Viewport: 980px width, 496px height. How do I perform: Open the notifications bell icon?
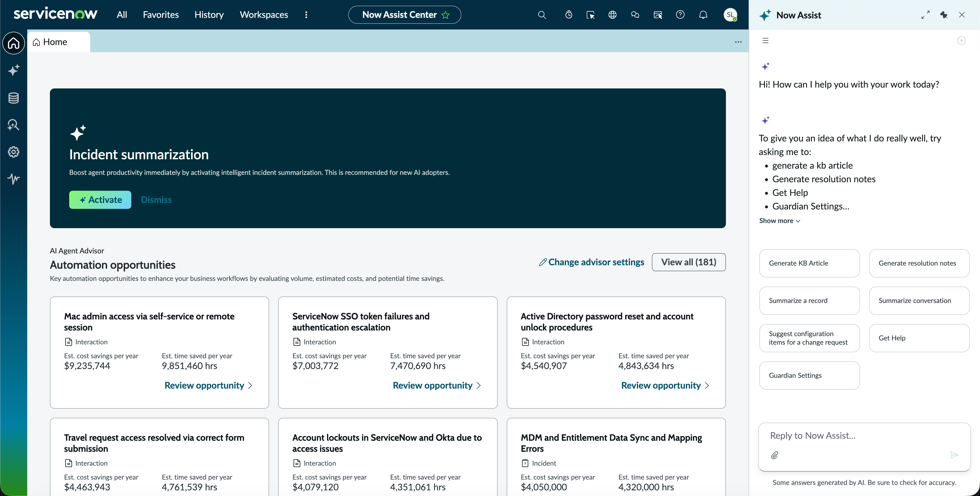coord(703,15)
